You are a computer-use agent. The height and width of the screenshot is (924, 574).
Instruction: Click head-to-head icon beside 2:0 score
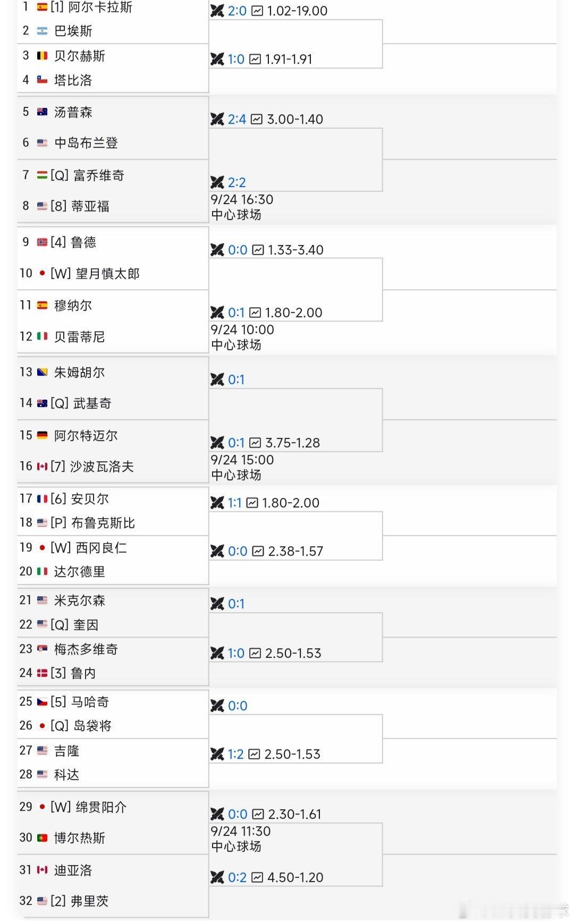click(217, 11)
